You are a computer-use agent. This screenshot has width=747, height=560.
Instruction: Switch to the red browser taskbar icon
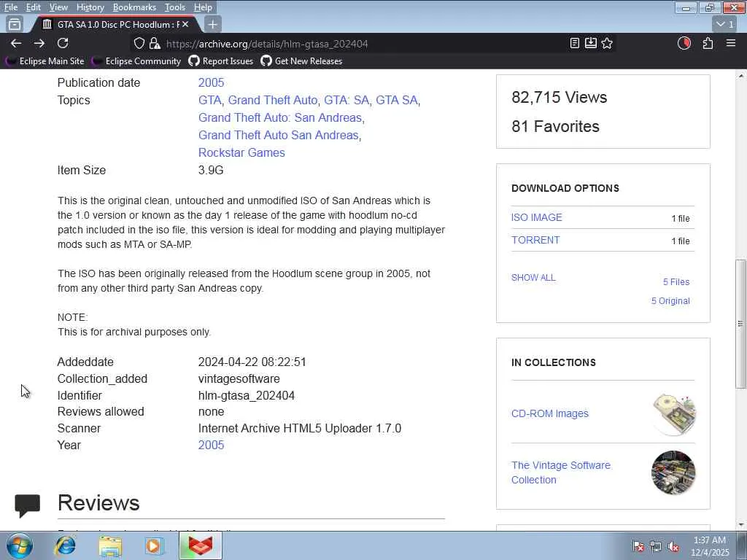[x=200, y=545]
